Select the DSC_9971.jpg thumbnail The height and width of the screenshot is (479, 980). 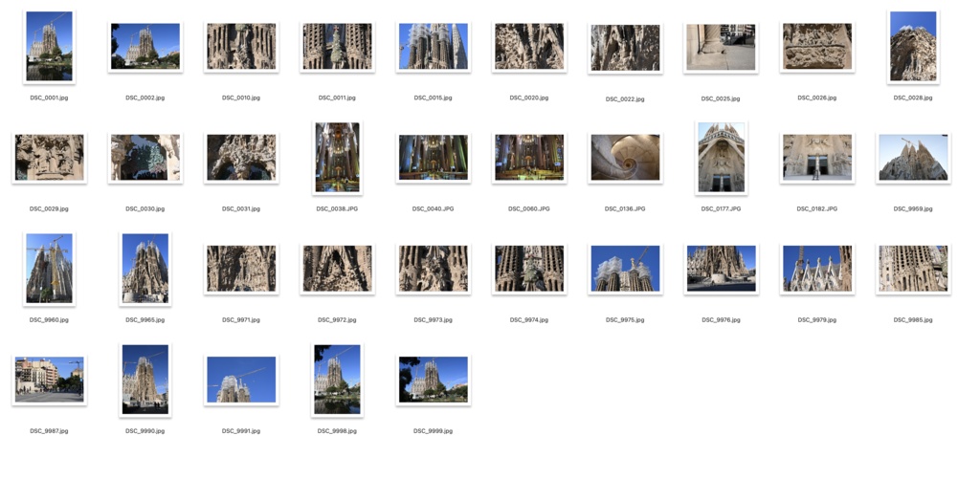pos(241,270)
